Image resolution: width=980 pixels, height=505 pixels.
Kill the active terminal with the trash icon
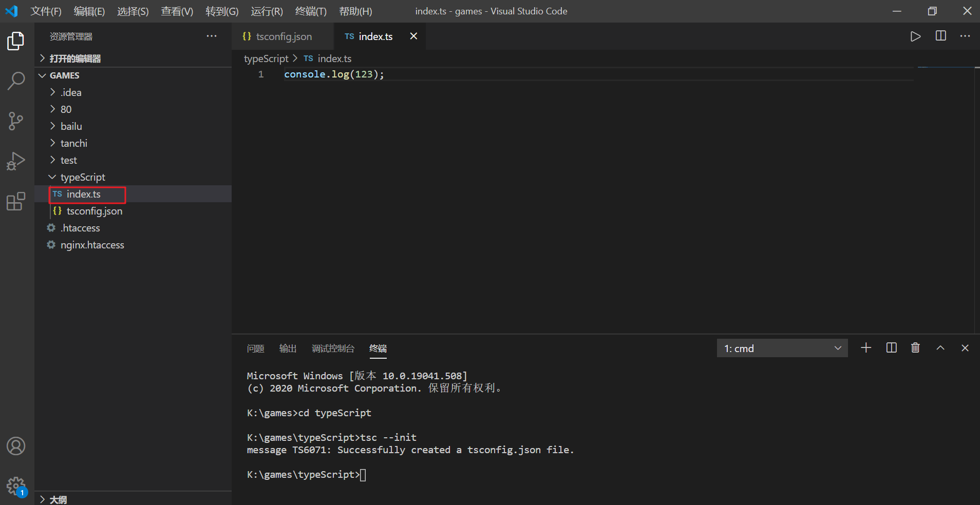coord(915,348)
